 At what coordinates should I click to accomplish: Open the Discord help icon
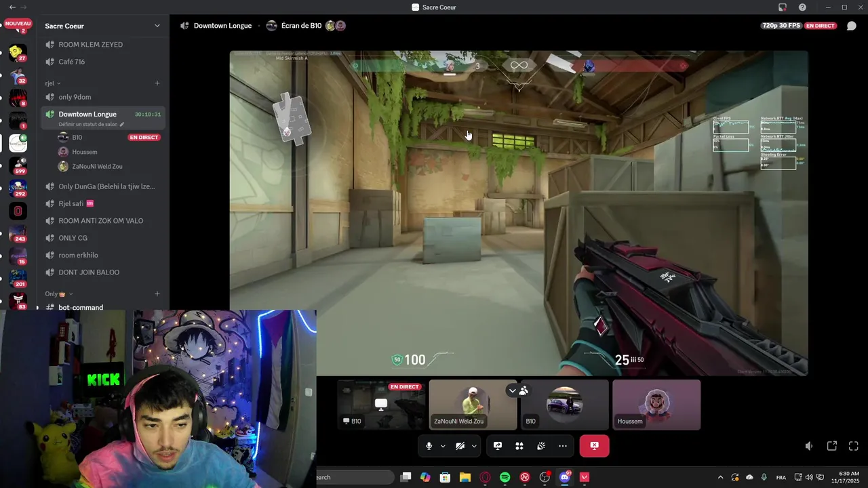(x=802, y=7)
